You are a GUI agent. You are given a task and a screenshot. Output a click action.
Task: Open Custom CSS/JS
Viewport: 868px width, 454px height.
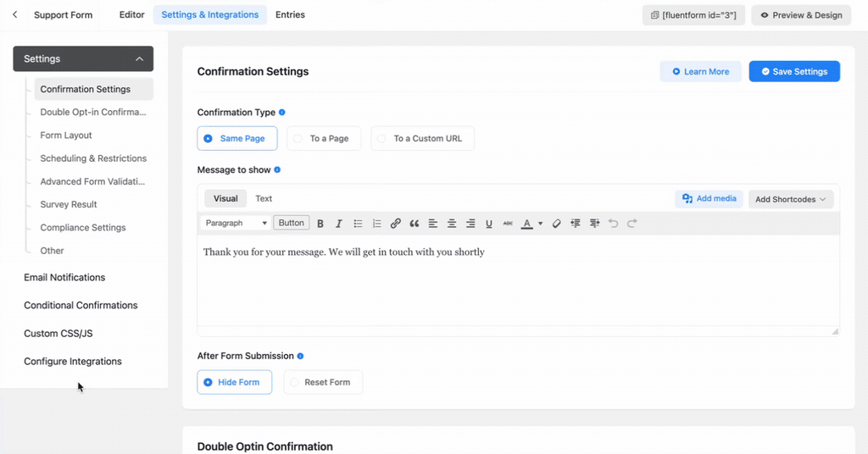58,334
